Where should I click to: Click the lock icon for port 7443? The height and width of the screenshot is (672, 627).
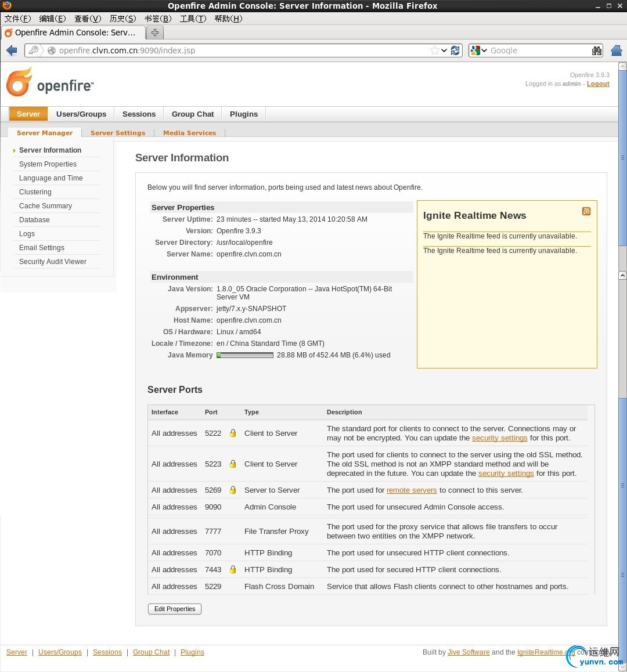coord(233,569)
